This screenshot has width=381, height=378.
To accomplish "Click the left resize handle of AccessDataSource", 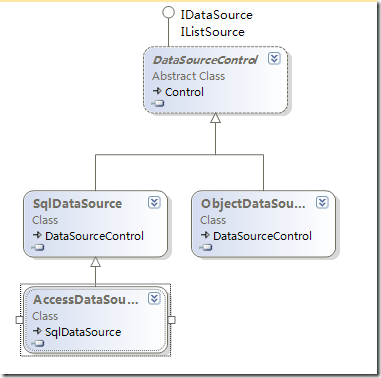I will pyautogui.click(x=19, y=320).
